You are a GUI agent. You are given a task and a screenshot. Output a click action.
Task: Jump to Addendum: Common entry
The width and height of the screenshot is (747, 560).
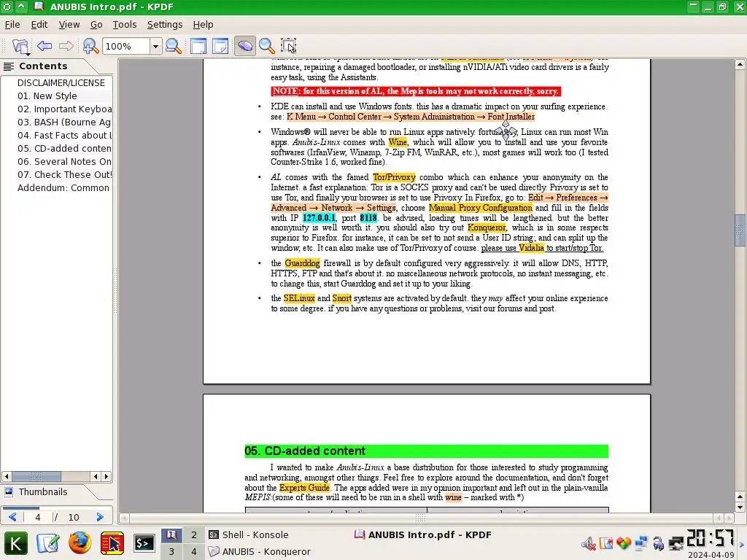pyautogui.click(x=63, y=187)
